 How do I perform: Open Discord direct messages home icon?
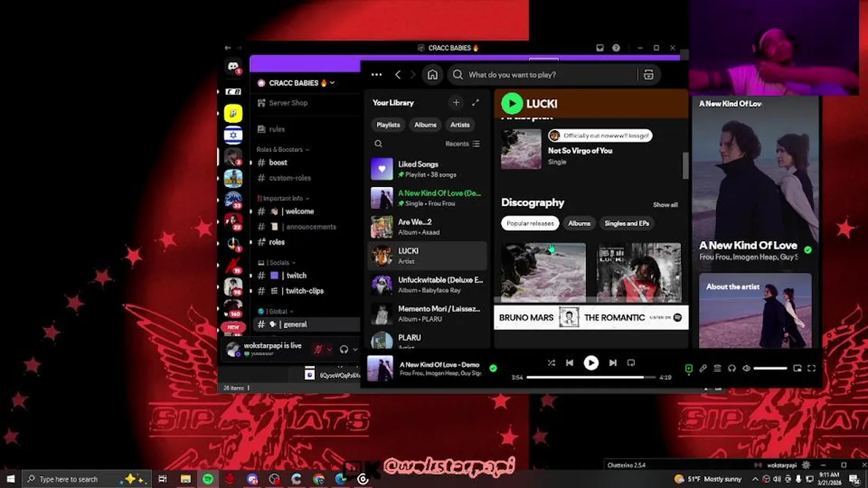233,66
